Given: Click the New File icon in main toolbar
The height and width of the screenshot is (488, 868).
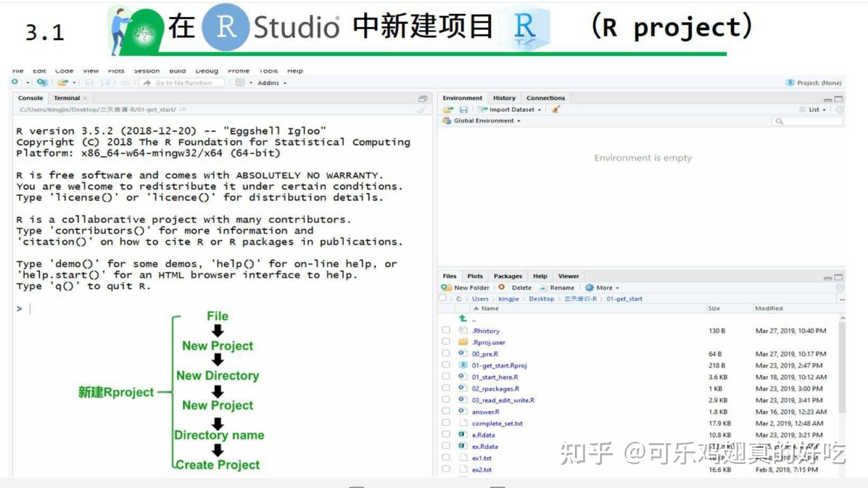Looking at the screenshot, I should click(15, 82).
